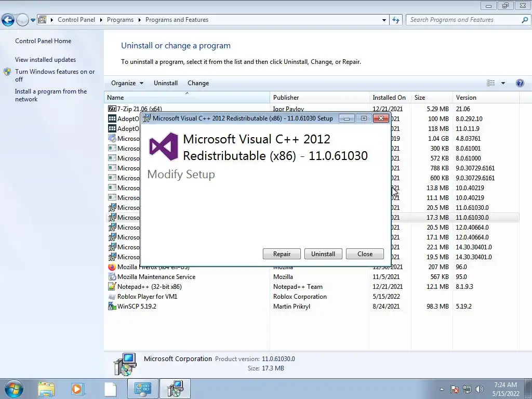The height and width of the screenshot is (399, 532).
Task: Click the Visual Studio logo in dialog
Action: [x=164, y=147]
